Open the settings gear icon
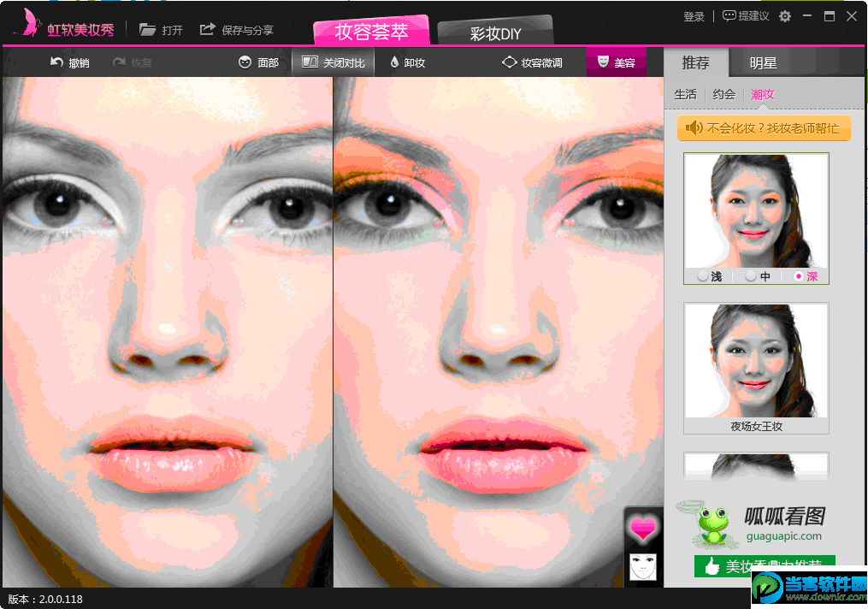Image resolution: width=868 pixels, height=609 pixels. [x=785, y=16]
